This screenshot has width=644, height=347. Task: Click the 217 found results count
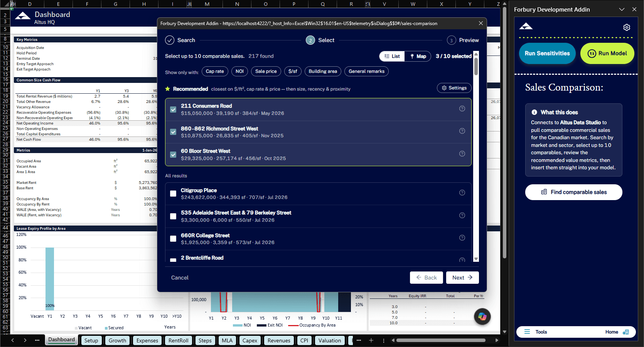coord(261,56)
